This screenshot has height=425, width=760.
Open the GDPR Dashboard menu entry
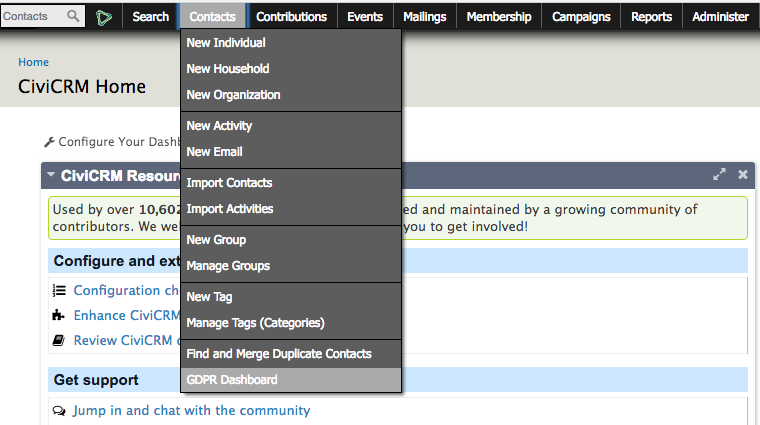tap(291, 380)
